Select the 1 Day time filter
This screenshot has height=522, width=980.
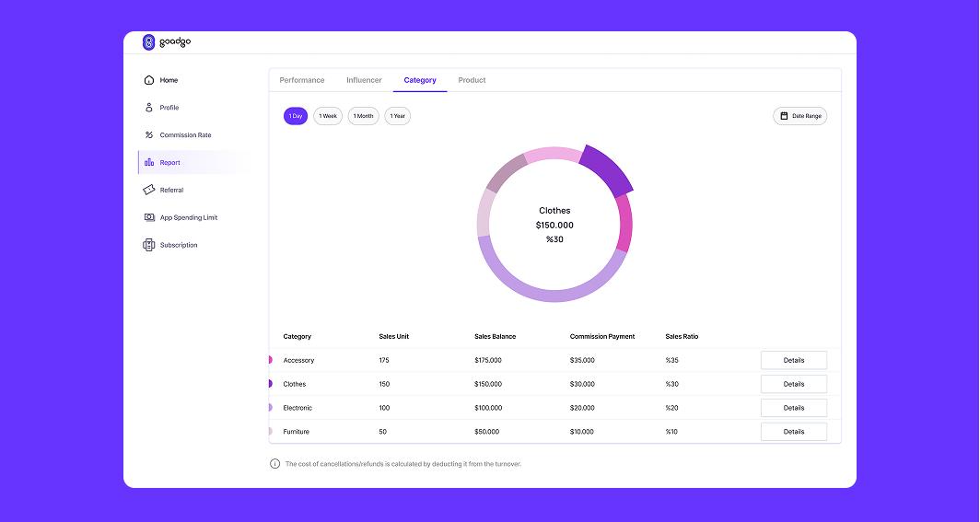click(296, 116)
